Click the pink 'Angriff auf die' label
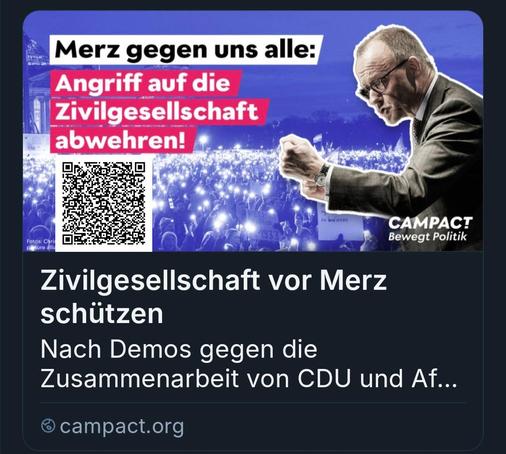 tap(145, 83)
